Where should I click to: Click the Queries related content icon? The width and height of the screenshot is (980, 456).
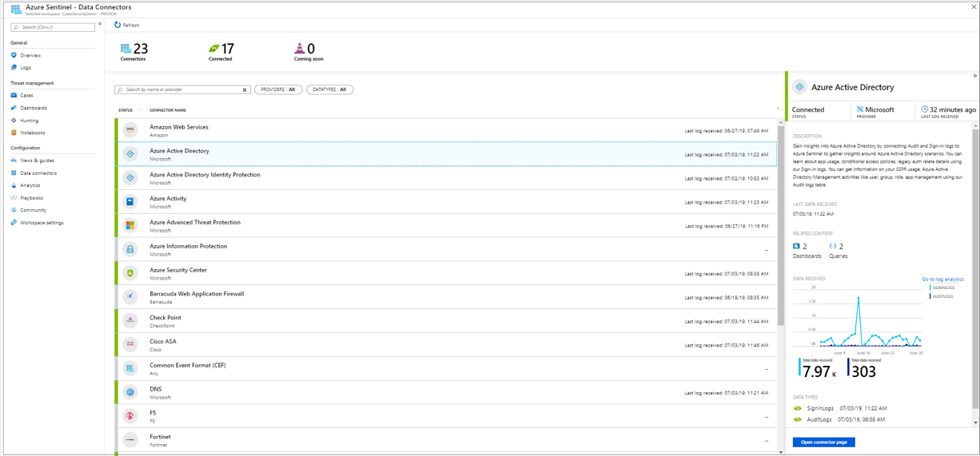pyautogui.click(x=833, y=246)
